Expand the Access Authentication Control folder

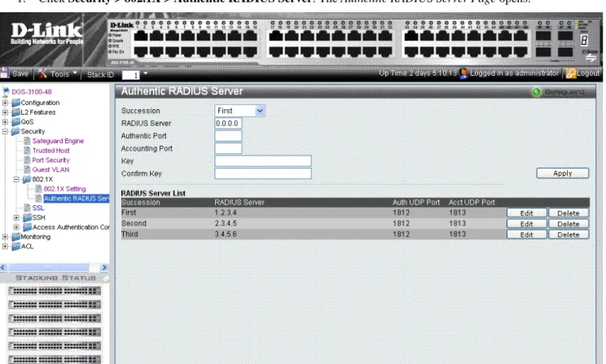coord(16,227)
